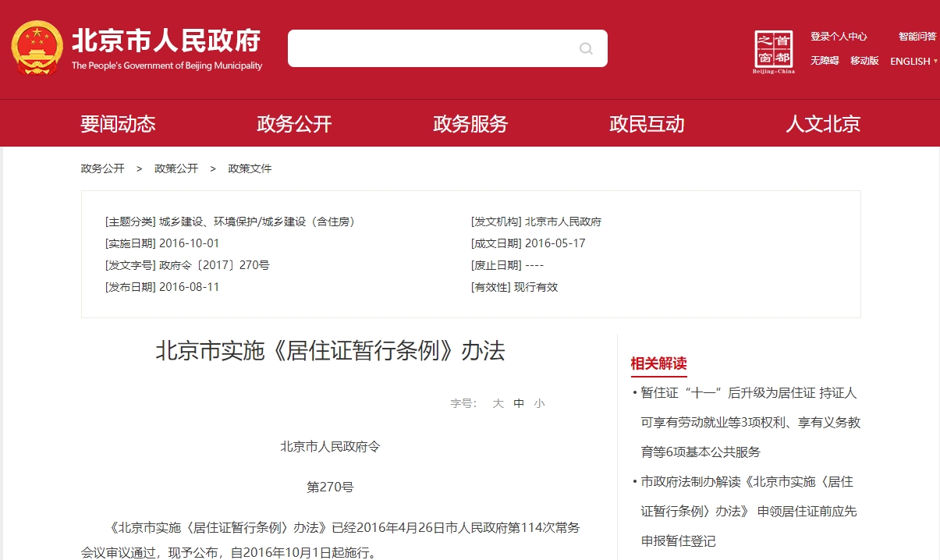Set font size to 小

pyautogui.click(x=539, y=403)
